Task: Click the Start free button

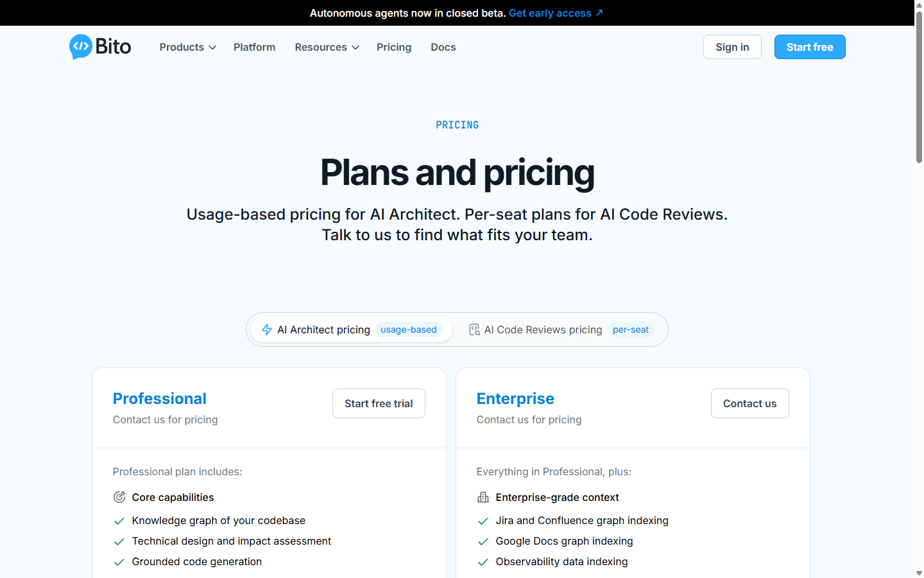Action: point(810,47)
